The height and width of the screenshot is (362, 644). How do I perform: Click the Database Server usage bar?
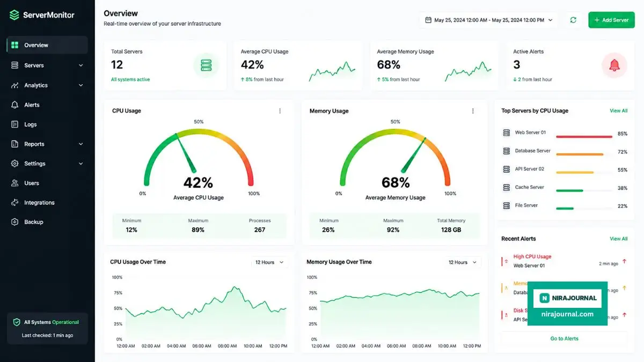pos(584,154)
